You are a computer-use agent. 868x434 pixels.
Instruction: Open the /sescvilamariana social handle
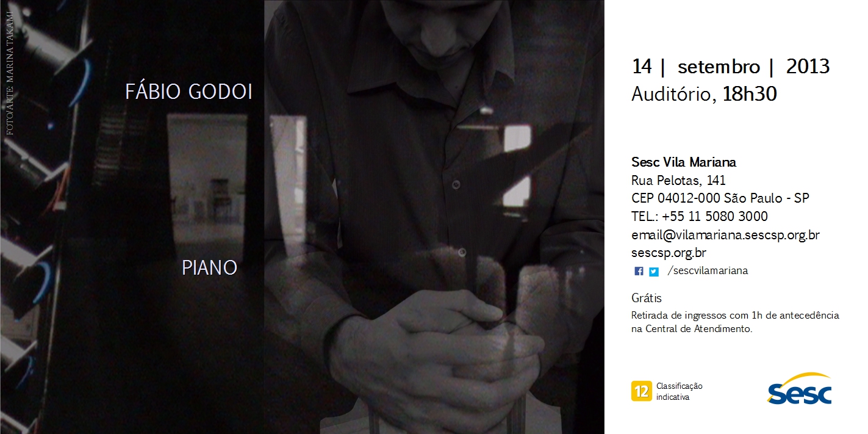pos(708,271)
